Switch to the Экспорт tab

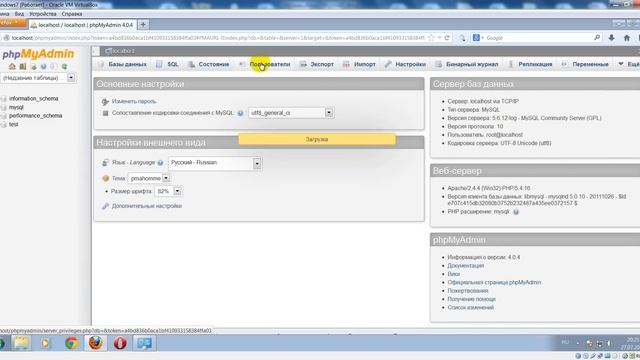click(x=317, y=64)
